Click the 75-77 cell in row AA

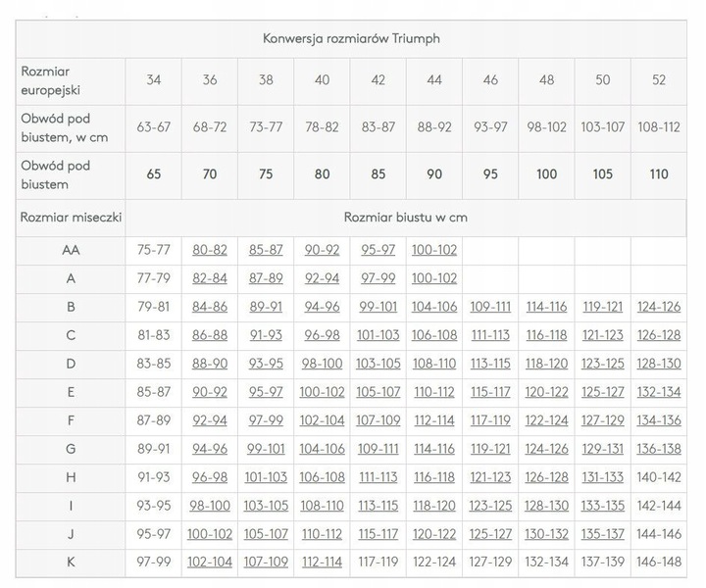[x=154, y=250]
